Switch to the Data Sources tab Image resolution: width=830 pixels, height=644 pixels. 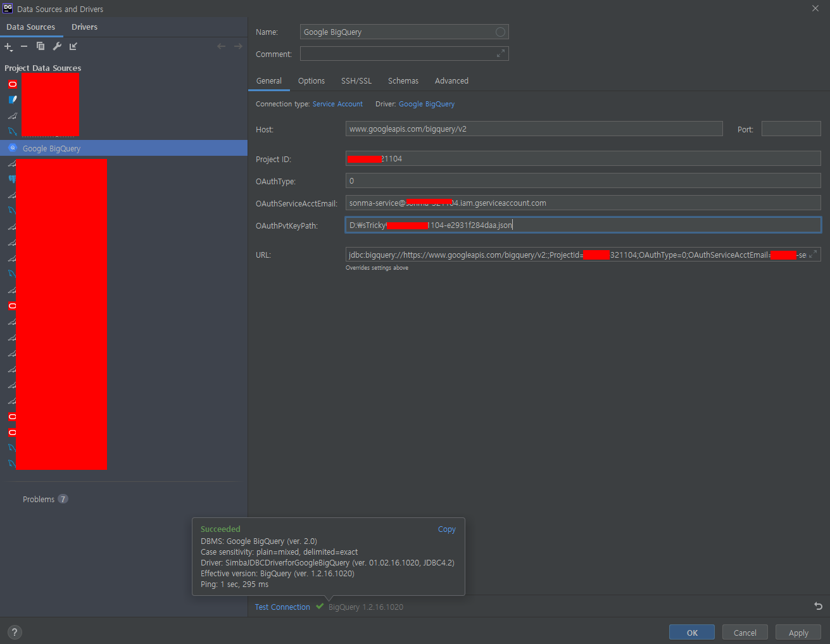pyautogui.click(x=31, y=27)
